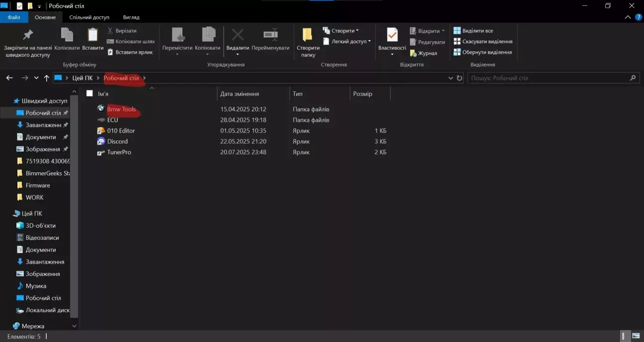Open "Властивості" checkmark icon in the ribbon
Screen dimensions: 644x342
[x=392, y=35]
